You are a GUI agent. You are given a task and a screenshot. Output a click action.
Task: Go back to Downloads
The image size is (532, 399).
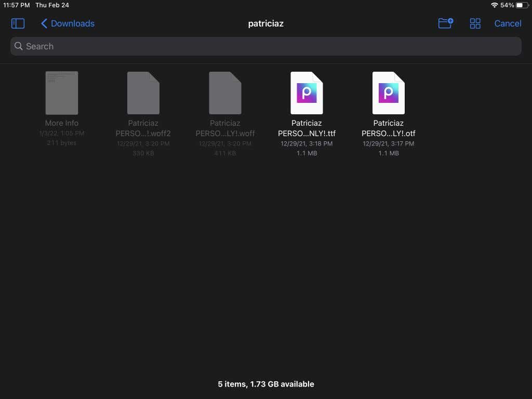(72, 23)
